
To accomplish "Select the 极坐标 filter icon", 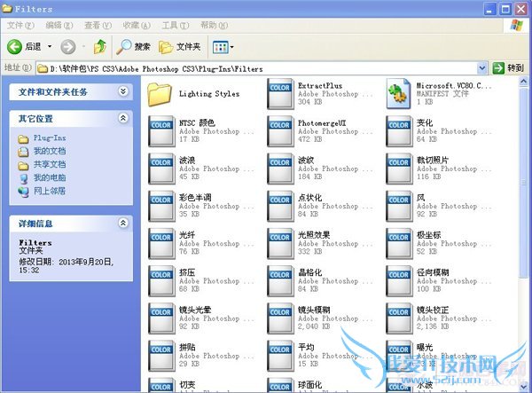I will pyautogui.click(x=399, y=244).
